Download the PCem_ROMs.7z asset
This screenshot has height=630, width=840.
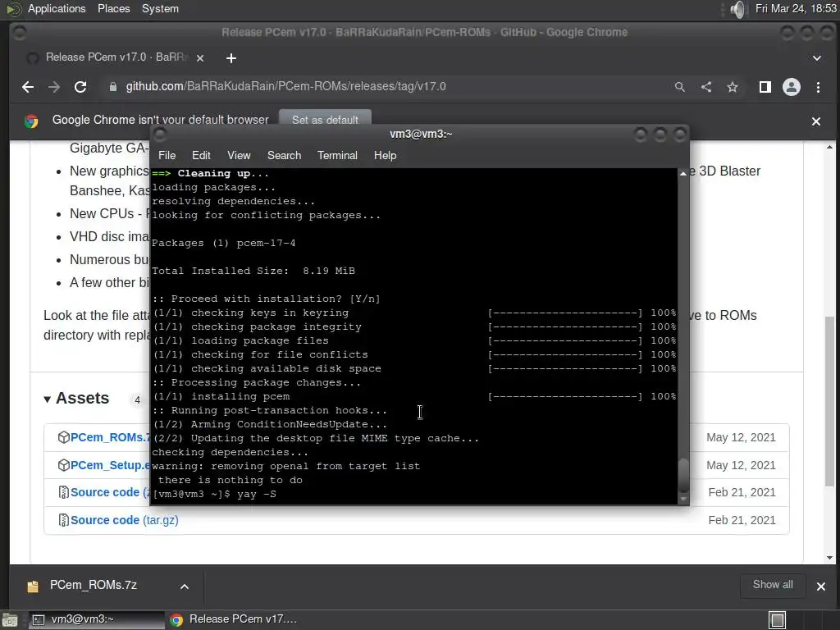[111, 438]
